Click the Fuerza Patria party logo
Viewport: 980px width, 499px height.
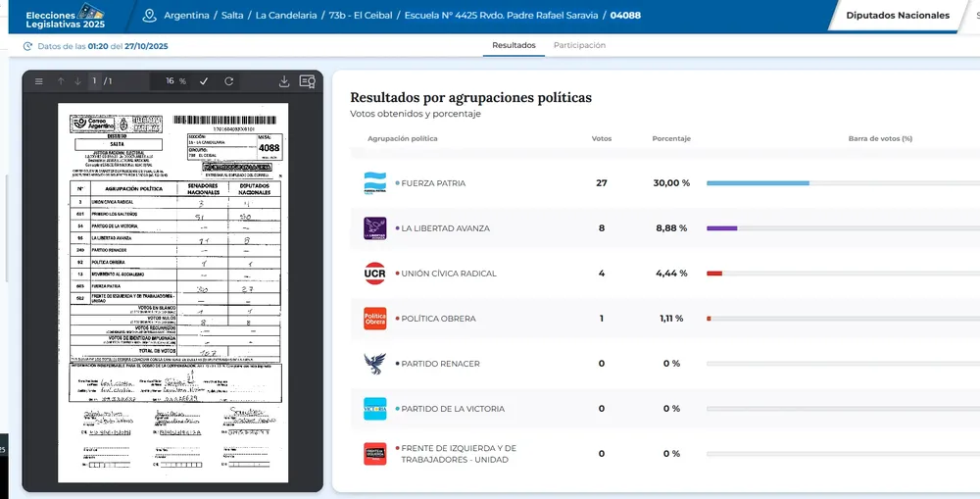375,183
